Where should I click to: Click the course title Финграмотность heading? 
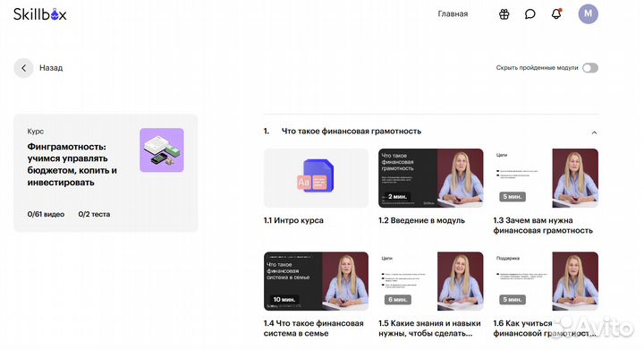click(72, 165)
